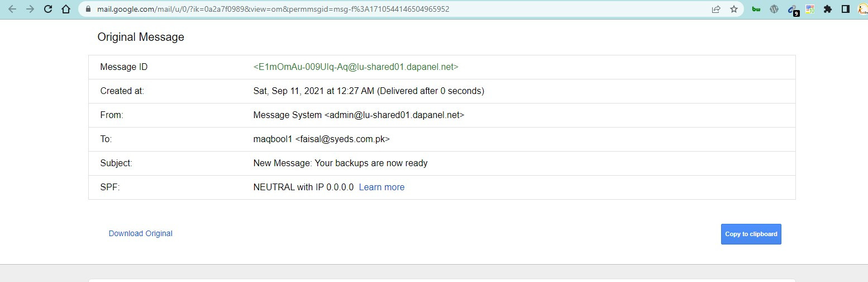This screenshot has width=868, height=282.
Task: Bookmark this page with the star
Action: tap(734, 9)
